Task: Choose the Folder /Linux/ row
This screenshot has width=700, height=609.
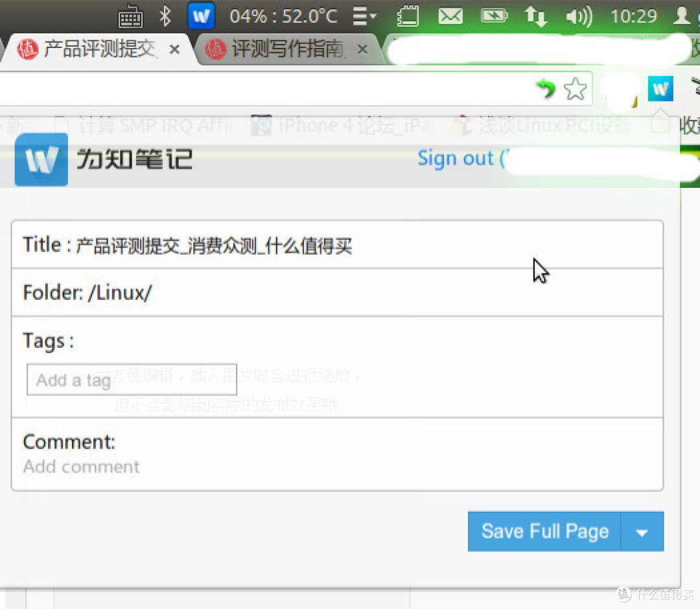Action: [337, 293]
